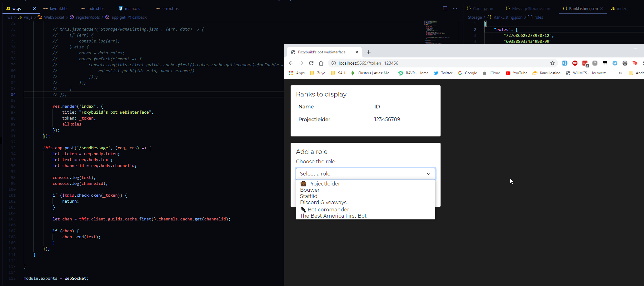644x286 pixels.
Task: Pick Bot commander in the role list
Action: [x=328, y=210]
